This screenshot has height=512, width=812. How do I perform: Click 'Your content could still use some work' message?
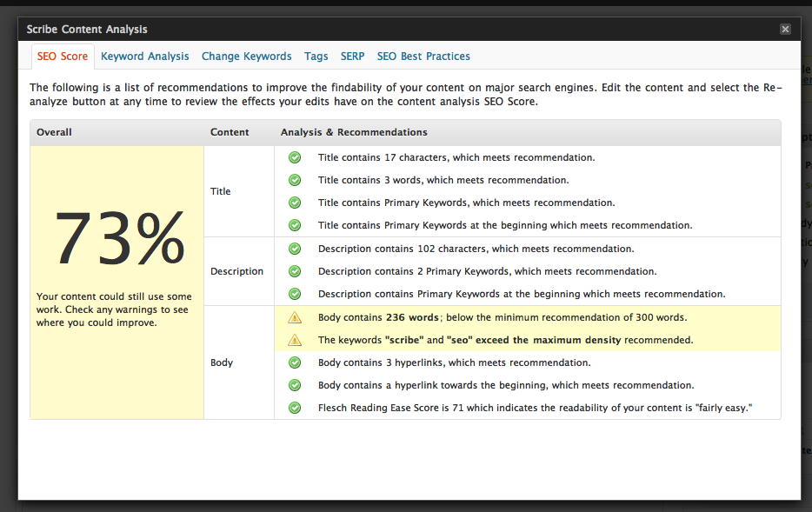114,309
